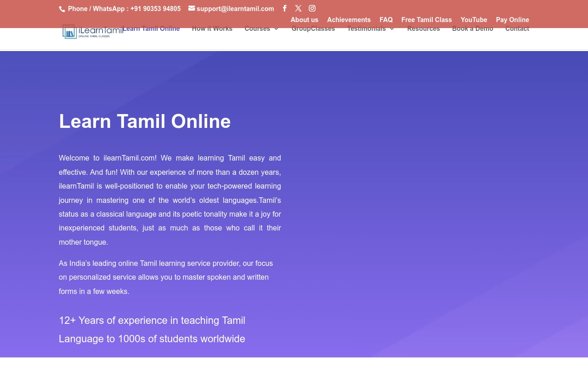Click the iLearnTamil logo
Viewport: 588px width, 368px height.
93,31
